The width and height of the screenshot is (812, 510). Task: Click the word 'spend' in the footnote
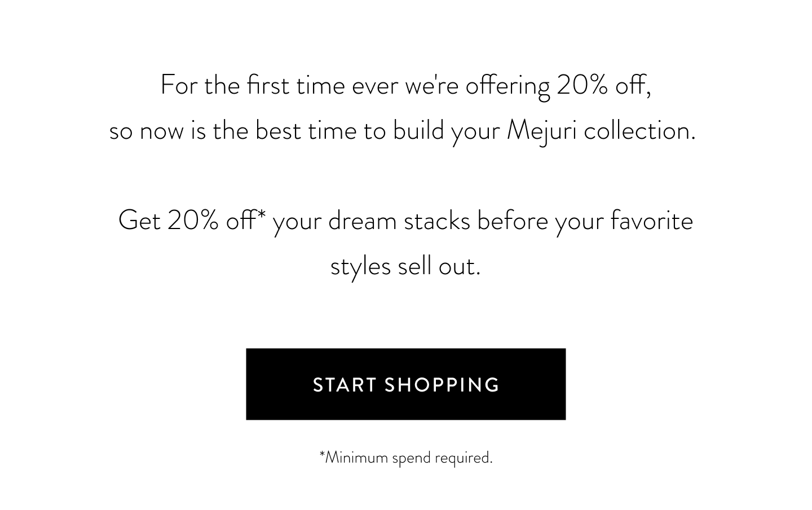tap(411, 458)
